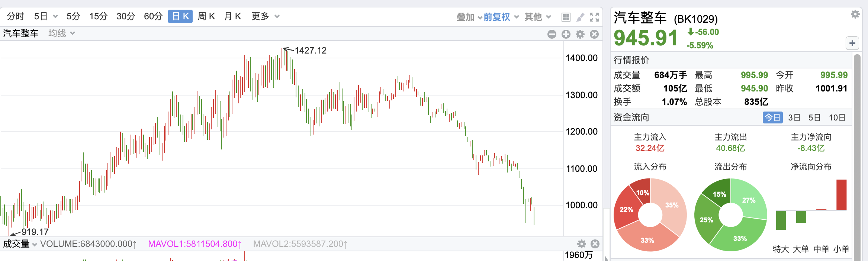Close the volume indicator panel
The image size is (868, 261).
coord(595,244)
